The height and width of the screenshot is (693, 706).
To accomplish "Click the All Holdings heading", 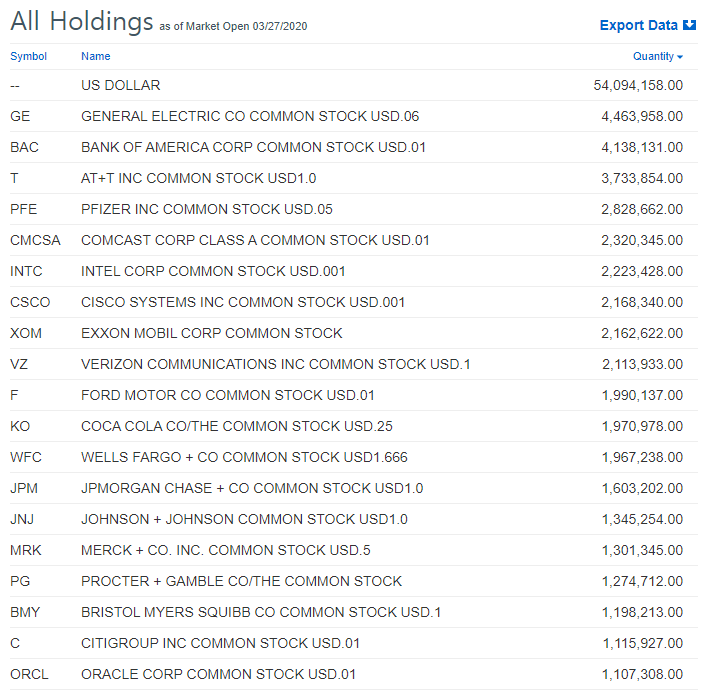I will [x=82, y=21].
